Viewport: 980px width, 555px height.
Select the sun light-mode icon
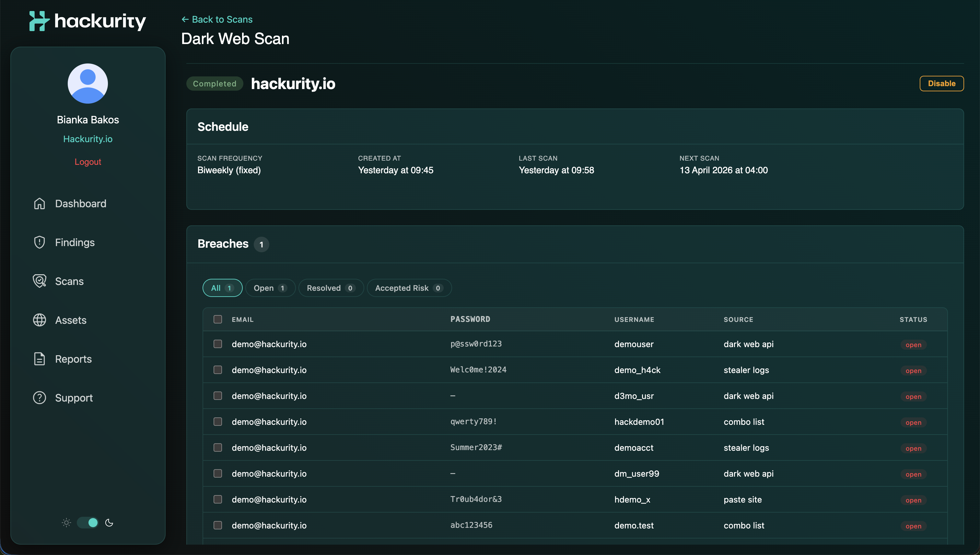click(66, 523)
